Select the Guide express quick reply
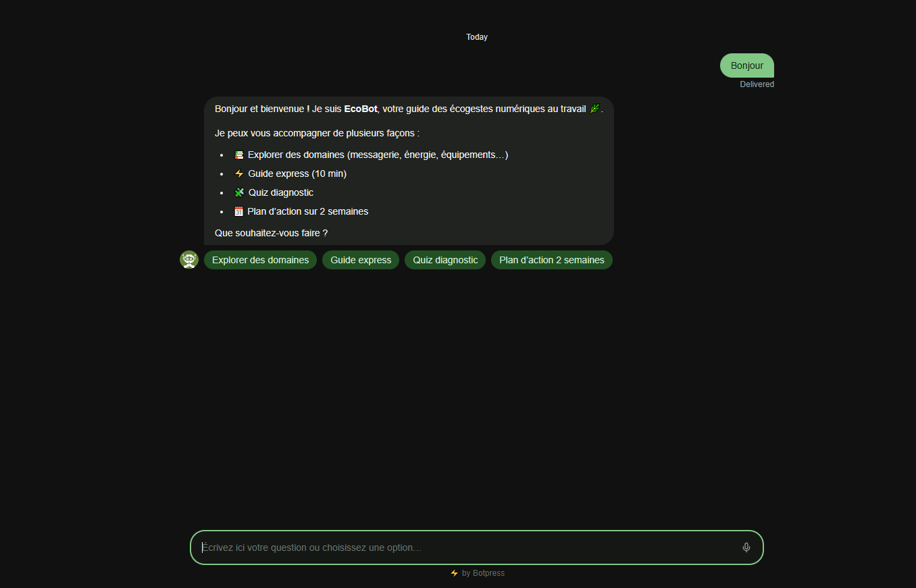This screenshot has width=916, height=588. point(361,260)
